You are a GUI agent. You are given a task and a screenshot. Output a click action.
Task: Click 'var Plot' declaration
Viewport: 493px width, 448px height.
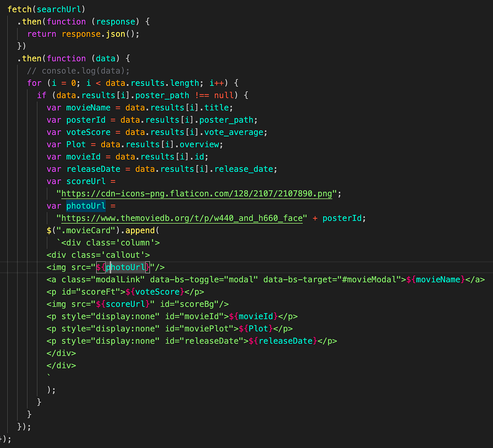(135, 145)
